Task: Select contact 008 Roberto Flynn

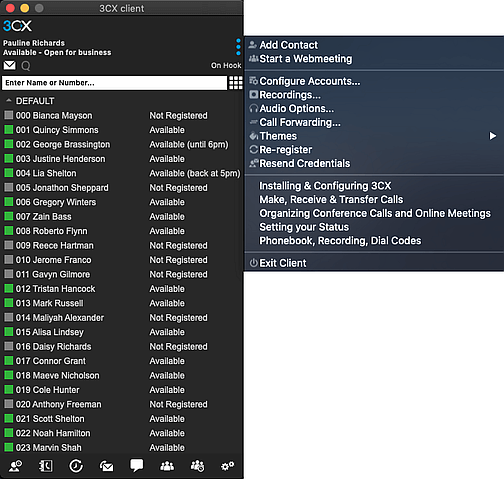Action: (x=122, y=231)
